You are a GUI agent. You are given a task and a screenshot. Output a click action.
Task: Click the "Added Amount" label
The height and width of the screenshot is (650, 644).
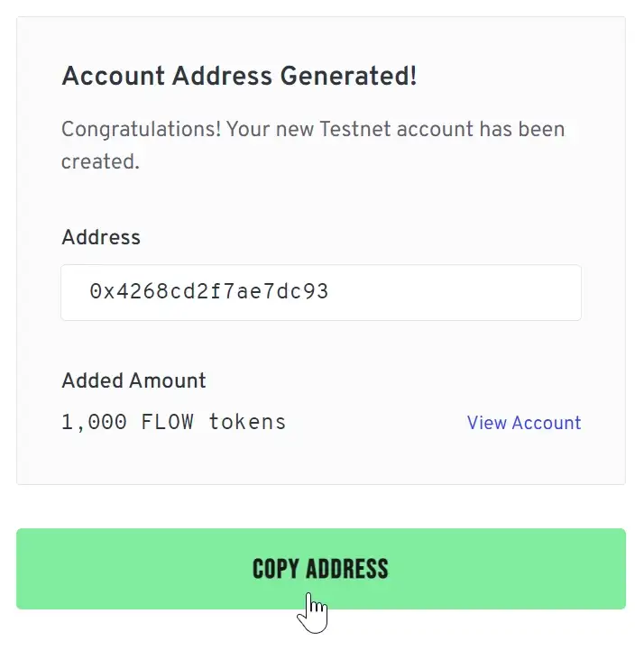(133, 380)
